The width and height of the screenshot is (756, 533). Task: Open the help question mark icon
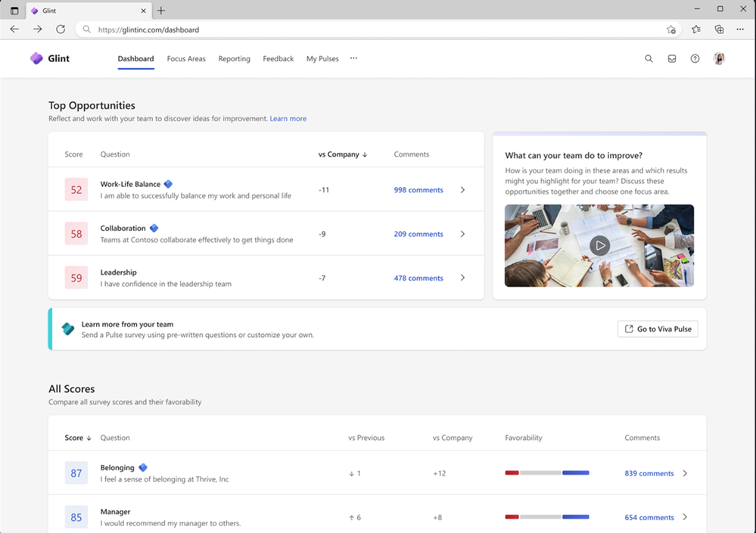coord(695,58)
